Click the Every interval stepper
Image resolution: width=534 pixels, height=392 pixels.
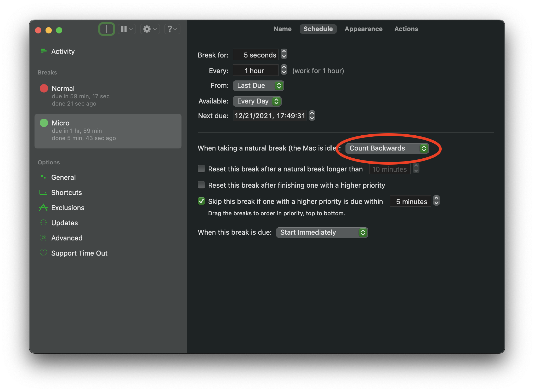(284, 70)
